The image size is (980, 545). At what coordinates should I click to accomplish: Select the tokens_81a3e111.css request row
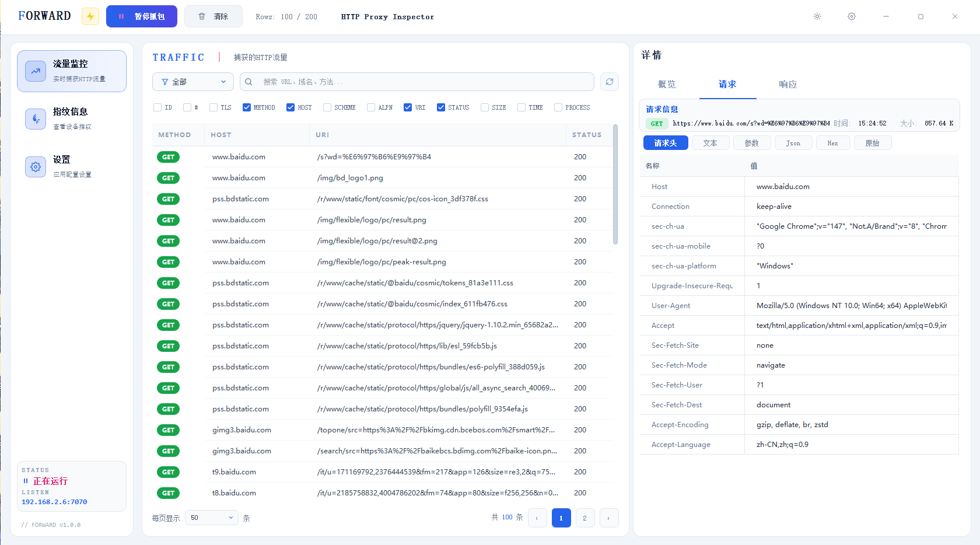(383, 283)
